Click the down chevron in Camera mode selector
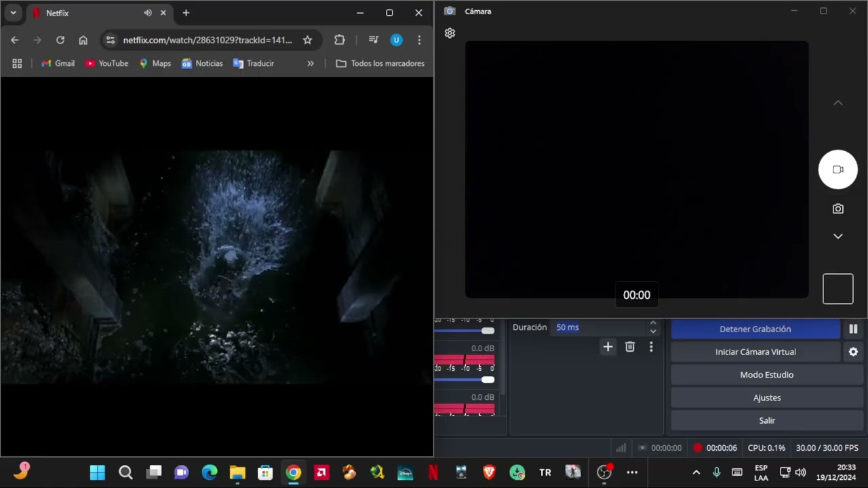The height and width of the screenshot is (488, 868). [x=838, y=236]
